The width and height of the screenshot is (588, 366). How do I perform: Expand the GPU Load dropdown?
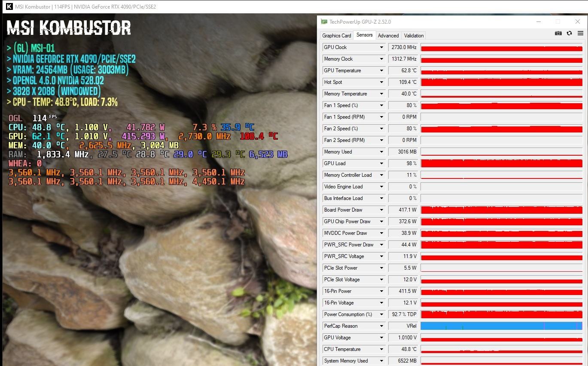(381, 163)
